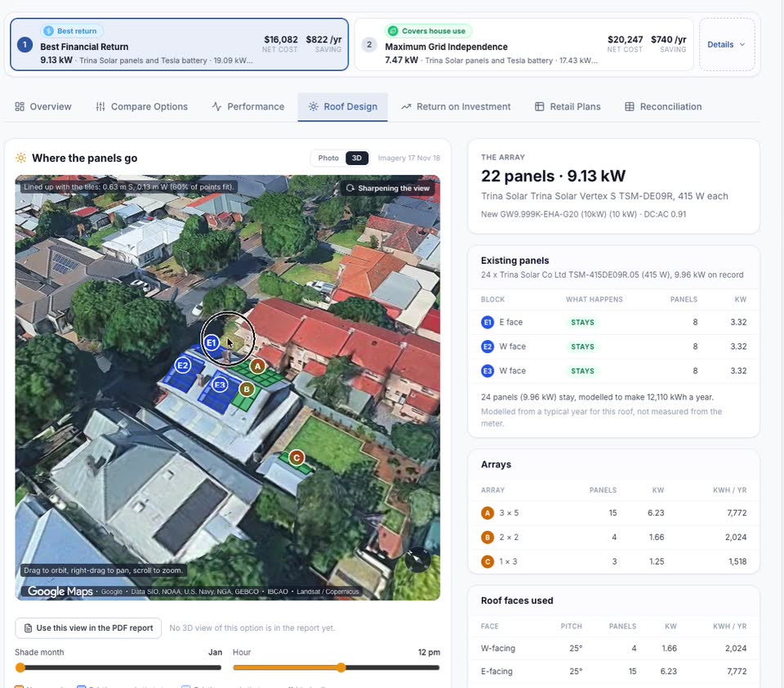784x688 pixels.
Task: Switch map view to 3D mode
Action: 357,159
